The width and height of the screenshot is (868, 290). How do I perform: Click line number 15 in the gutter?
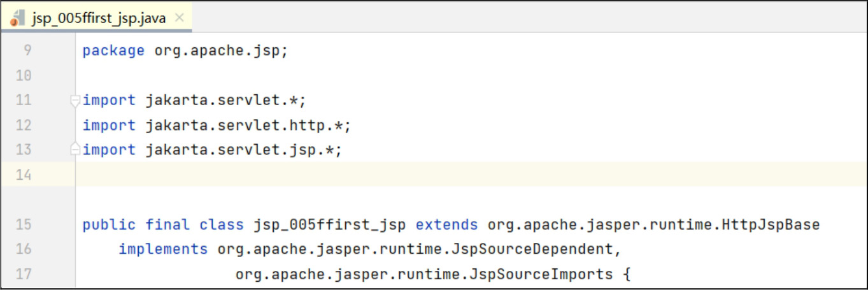(23, 224)
